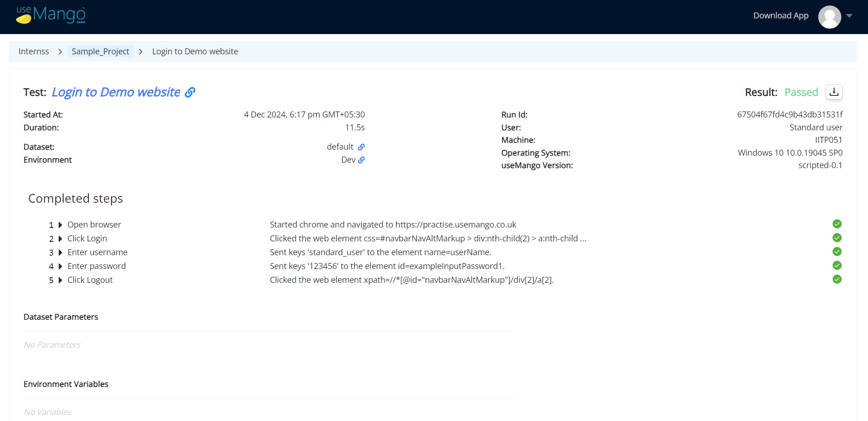This screenshot has height=421, width=868.
Task: Select the Enter username step label
Action: (x=97, y=252)
